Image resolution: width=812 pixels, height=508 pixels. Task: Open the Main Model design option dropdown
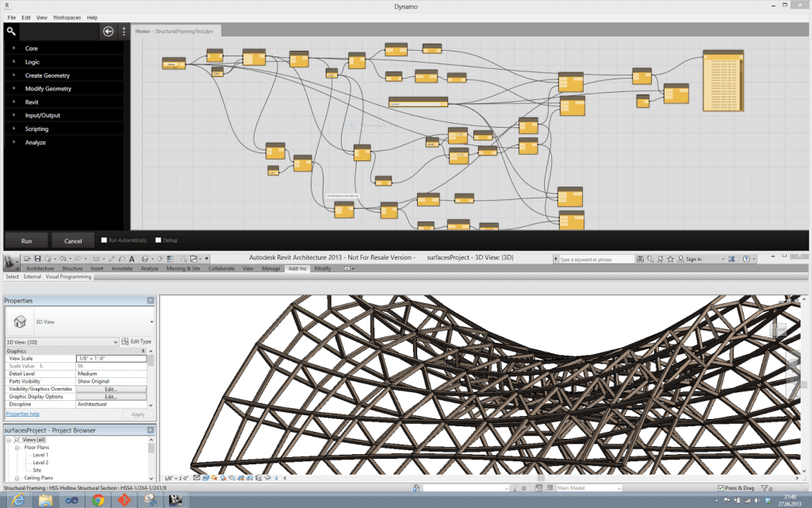click(589, 488)
